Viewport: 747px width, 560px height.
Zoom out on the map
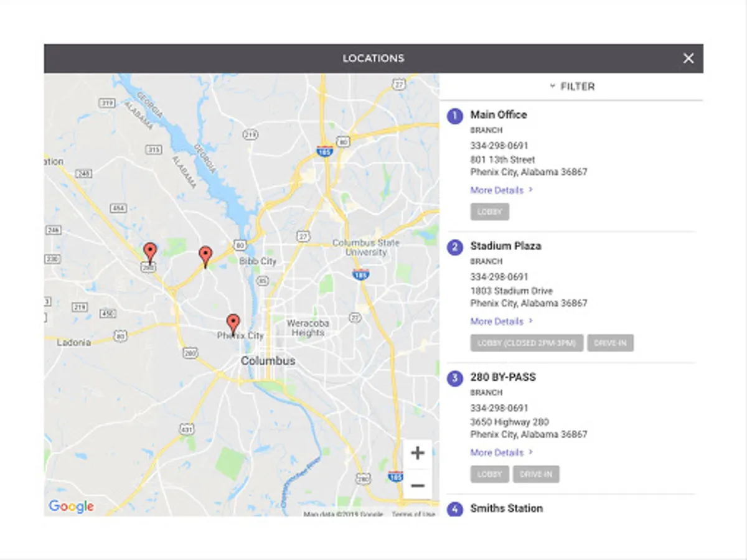[418, 485]
